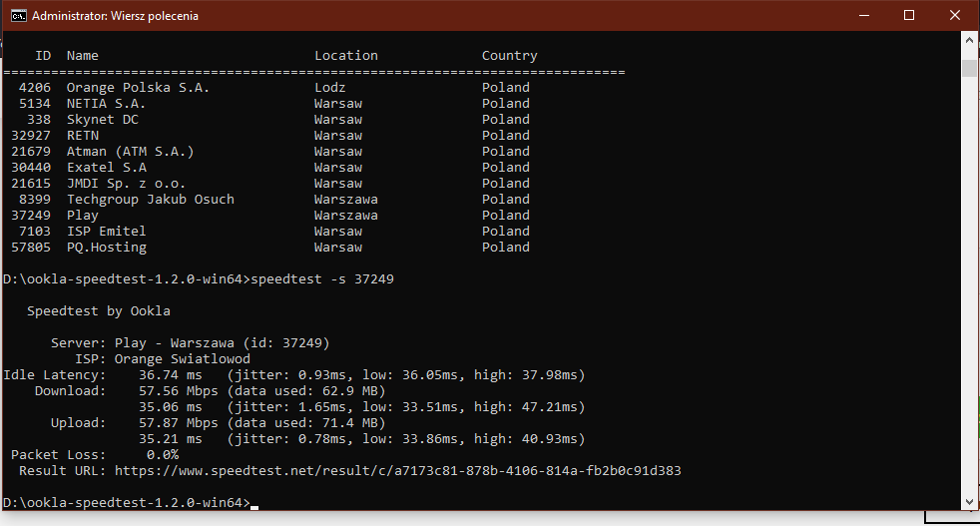Viewport: 980px width, 526px height.
Task: Click the scrollbar up arrow
Action: coord(969,39)
